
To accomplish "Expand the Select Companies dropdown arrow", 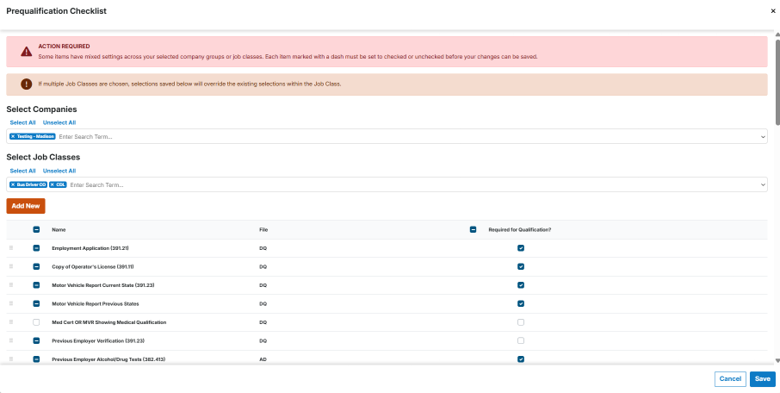I will (763, 136).
